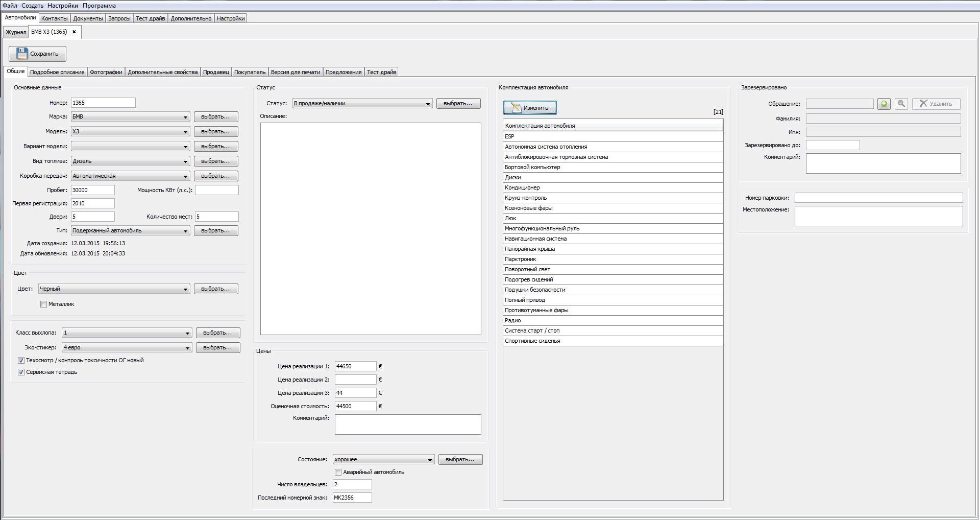Click the Первая регистрация field showing 2010
Viewport: 980px width, 520px height.
coord(93,203)
